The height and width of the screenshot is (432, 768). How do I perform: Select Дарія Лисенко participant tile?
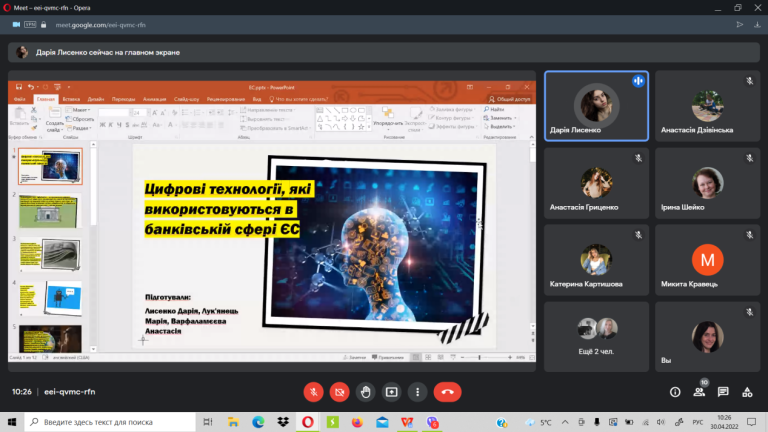click(596, 106)
